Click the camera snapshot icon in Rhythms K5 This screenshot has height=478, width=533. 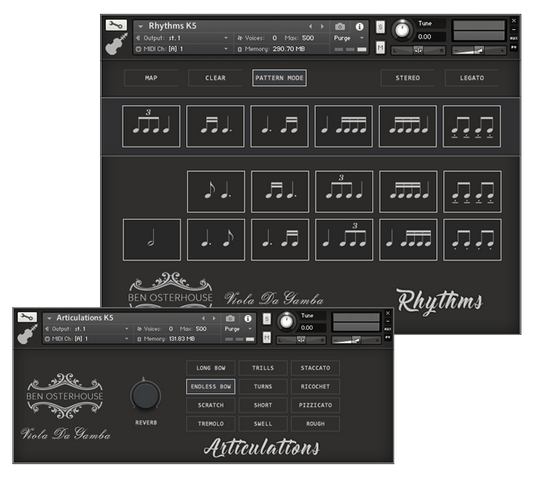click(x=340, y=26)
